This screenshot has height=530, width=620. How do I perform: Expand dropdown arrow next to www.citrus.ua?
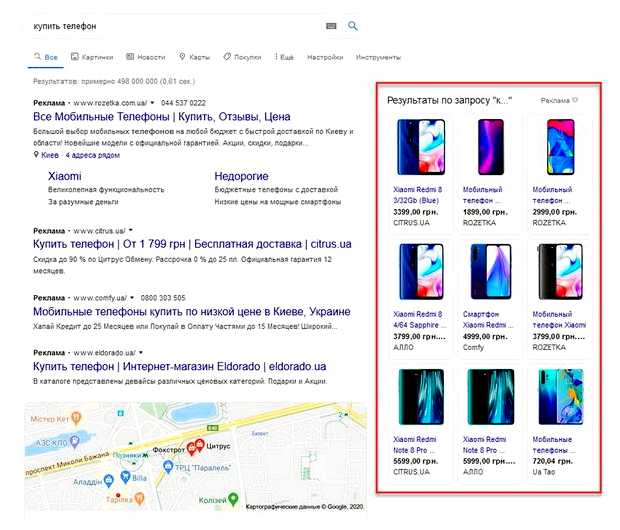[131, 231]
